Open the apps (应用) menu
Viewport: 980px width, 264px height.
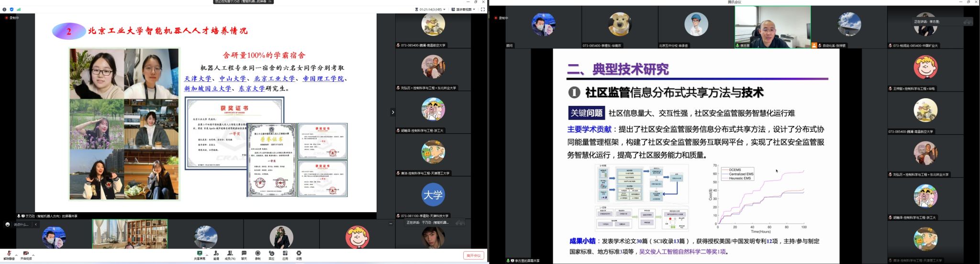tap(285, 253)
